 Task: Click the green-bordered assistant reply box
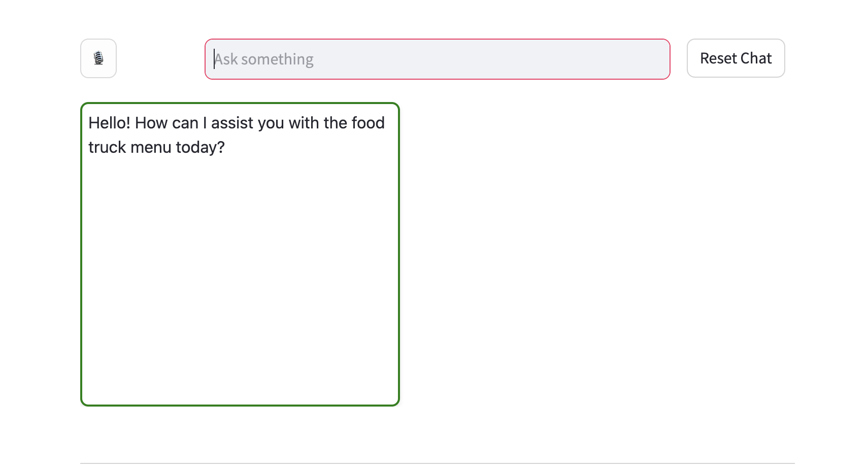pos(240,254)
